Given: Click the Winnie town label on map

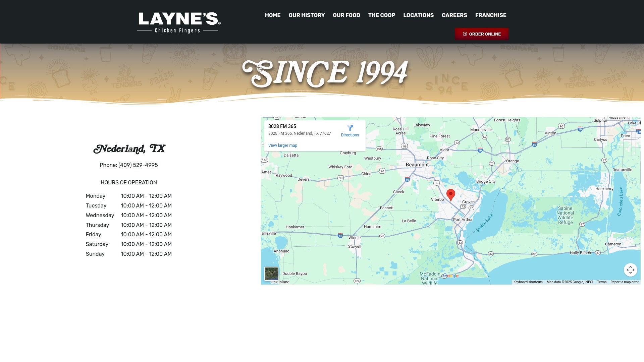Looking at the screenshot, I should pyautogui.click(x=355, y=238).
